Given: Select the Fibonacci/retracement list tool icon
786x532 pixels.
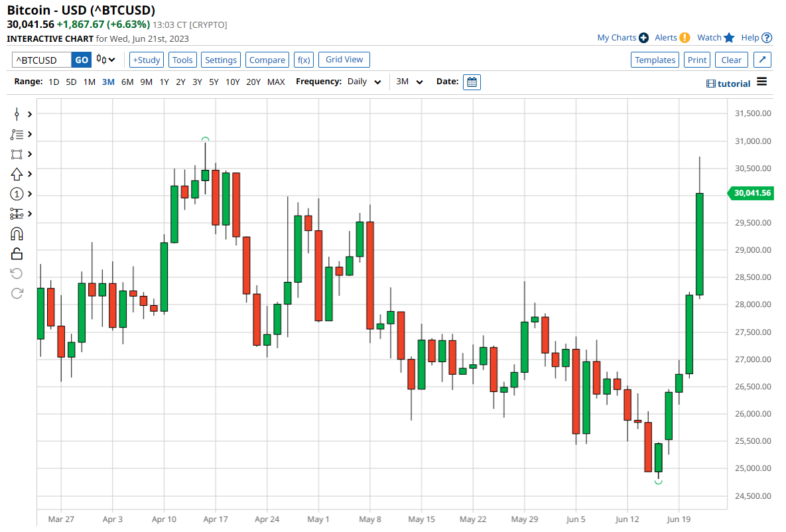Looking at the screenshot, I should [17, 135].
